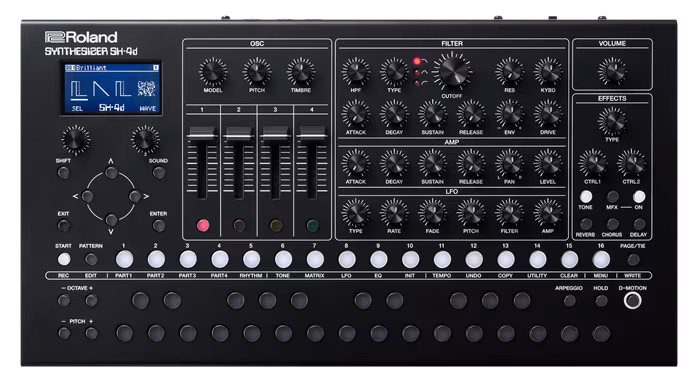The height and width of the screenshot is (384, 698).
Task: Click the LCD display showing Brilliant
Action: point(111,88)
